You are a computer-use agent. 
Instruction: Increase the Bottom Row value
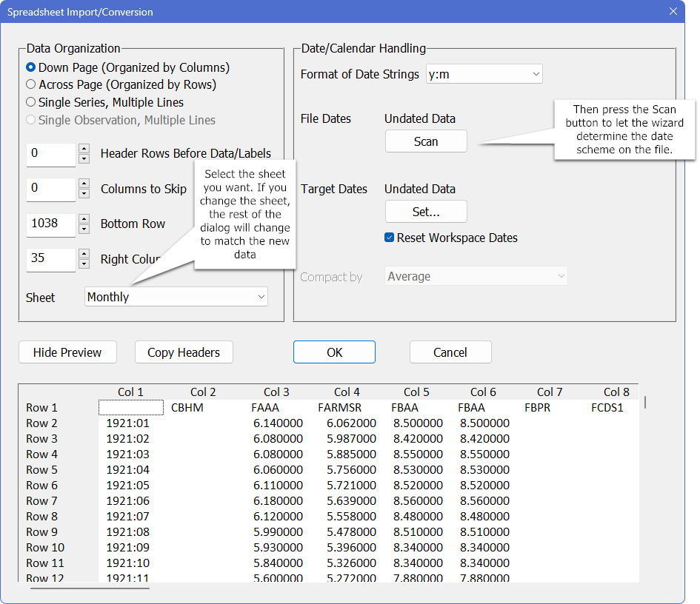click(x=84, y=219)
